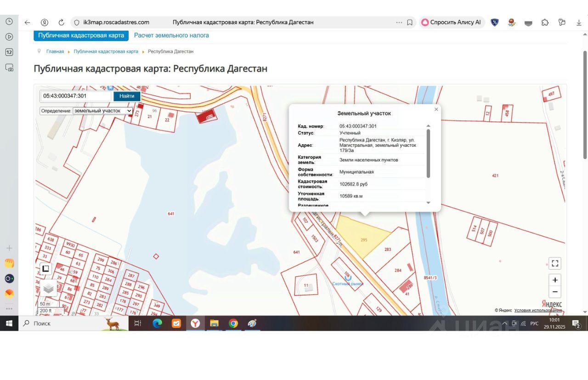Open browser extensions puzzle icon
The height and width of the screenshot is (380, 588).
click(545, 22)
